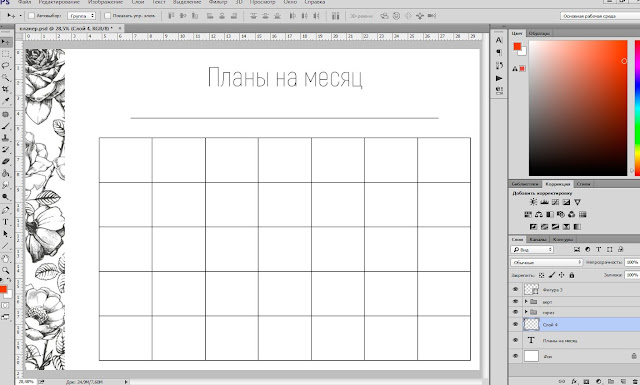The height and width of the screenshot is (385, 640).
Task: Add a layer mask icon
Action: coord(587,381)
